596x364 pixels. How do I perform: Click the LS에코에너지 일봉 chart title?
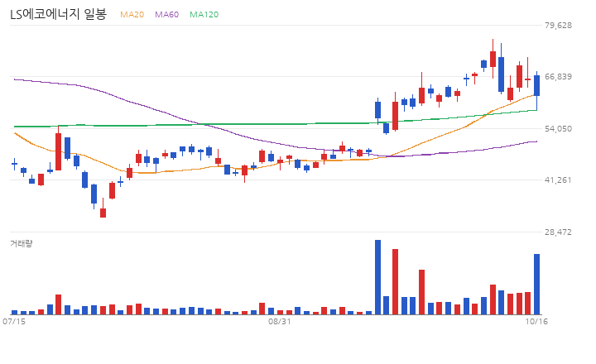tap(58, 14)
